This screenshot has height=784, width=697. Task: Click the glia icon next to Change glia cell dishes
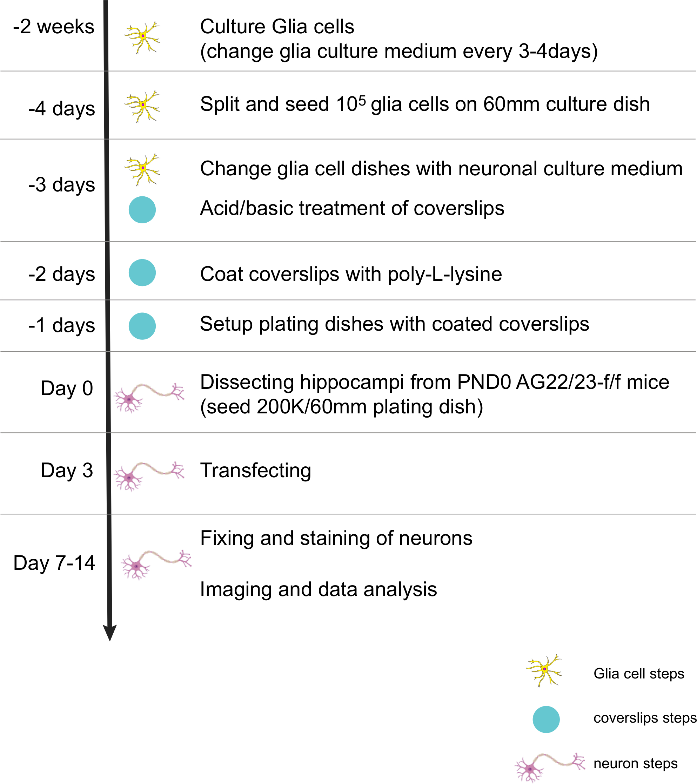142,169
